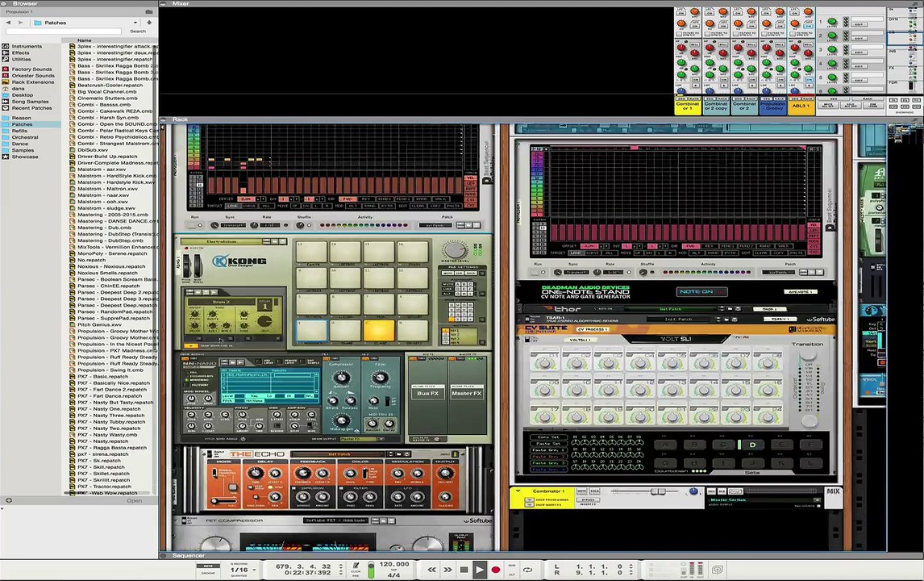
Task: Toggle the metronome Click button
Action: click(356, 567)
